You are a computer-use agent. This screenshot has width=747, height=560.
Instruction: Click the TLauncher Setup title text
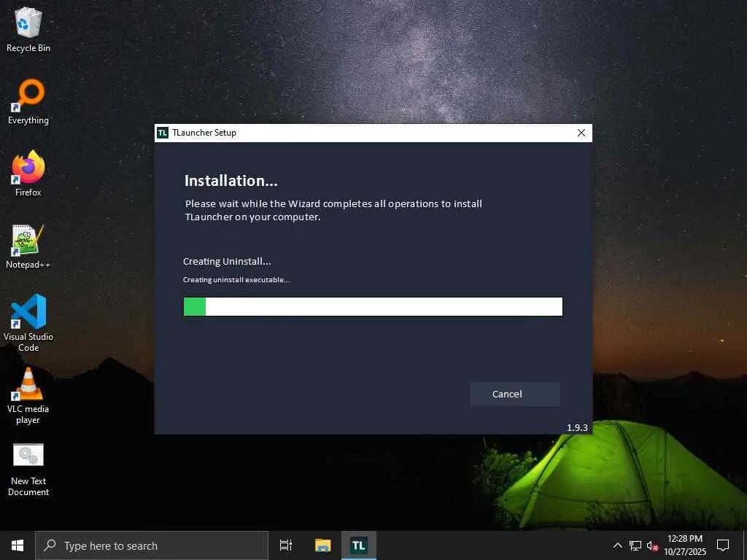(x=204, y=133)
